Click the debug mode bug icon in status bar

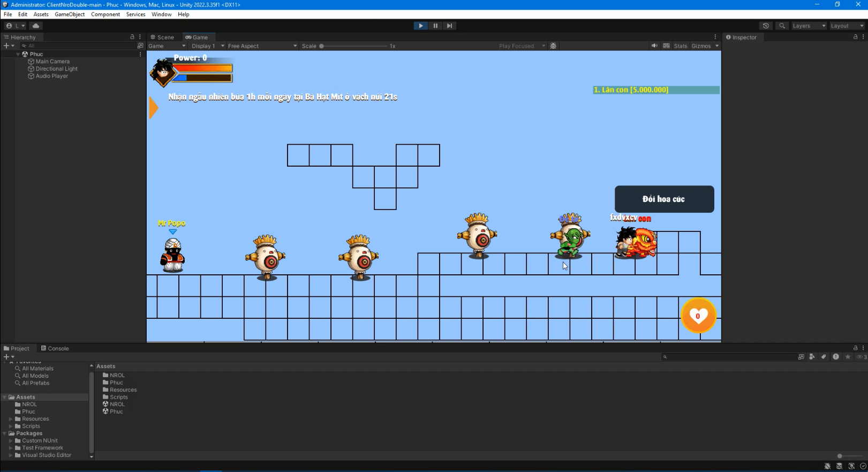click(827, 466)
